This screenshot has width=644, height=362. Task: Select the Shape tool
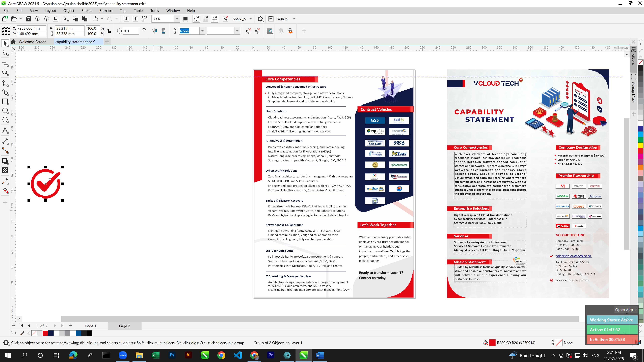[x=5, y=53]
